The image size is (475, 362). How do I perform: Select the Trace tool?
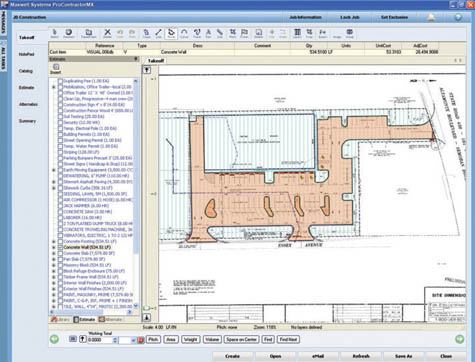pos(197,33)
